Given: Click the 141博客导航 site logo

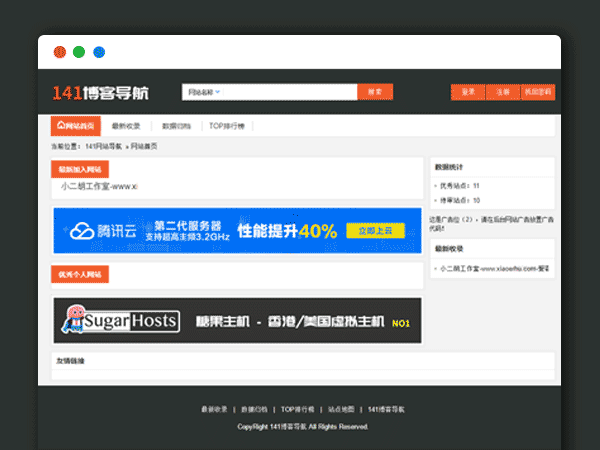Looking at the screenshot, I should point(100,93).
